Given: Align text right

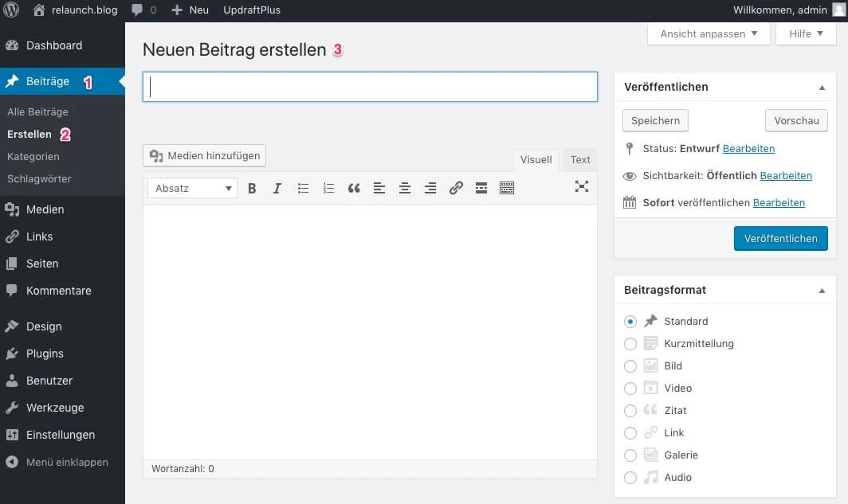Looking at the screenshot, I should [430, 188].
